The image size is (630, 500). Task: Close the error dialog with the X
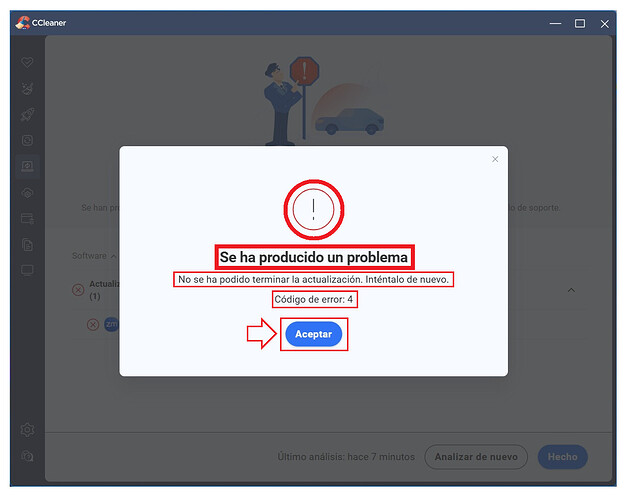[x=495, y=159]
